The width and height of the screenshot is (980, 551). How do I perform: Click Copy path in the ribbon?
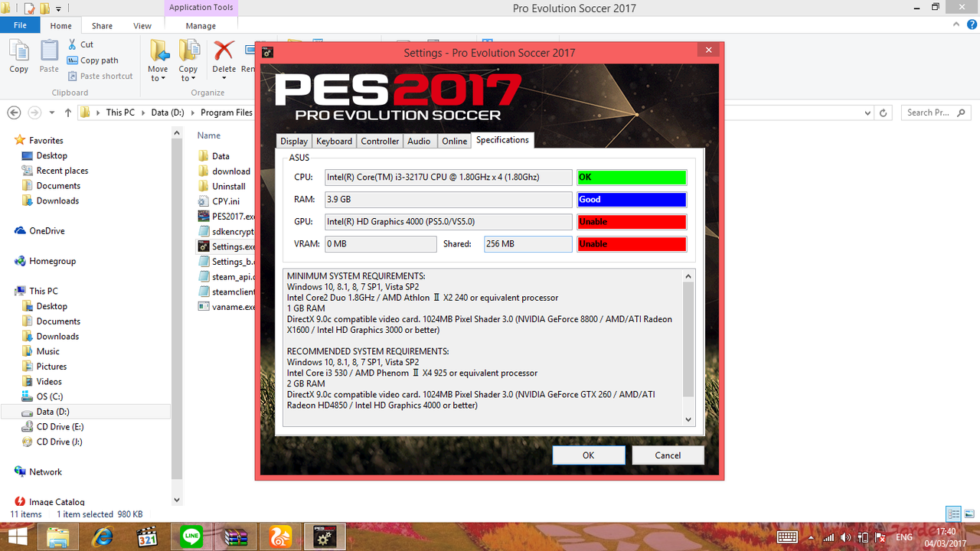coord(93,60)
